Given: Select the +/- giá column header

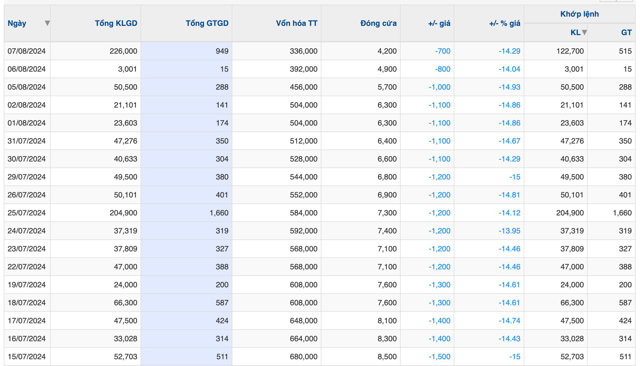Looking at the screenshot, I should [439, 23].
